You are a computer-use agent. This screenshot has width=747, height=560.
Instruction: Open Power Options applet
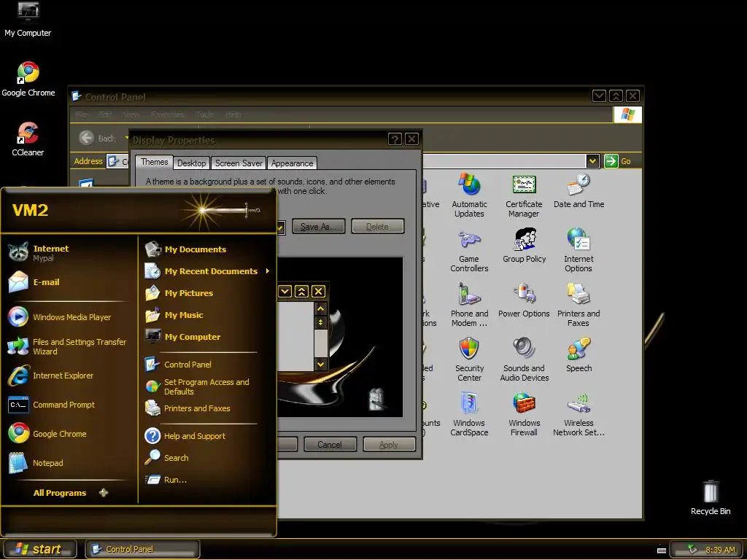[x=524, y=300]
